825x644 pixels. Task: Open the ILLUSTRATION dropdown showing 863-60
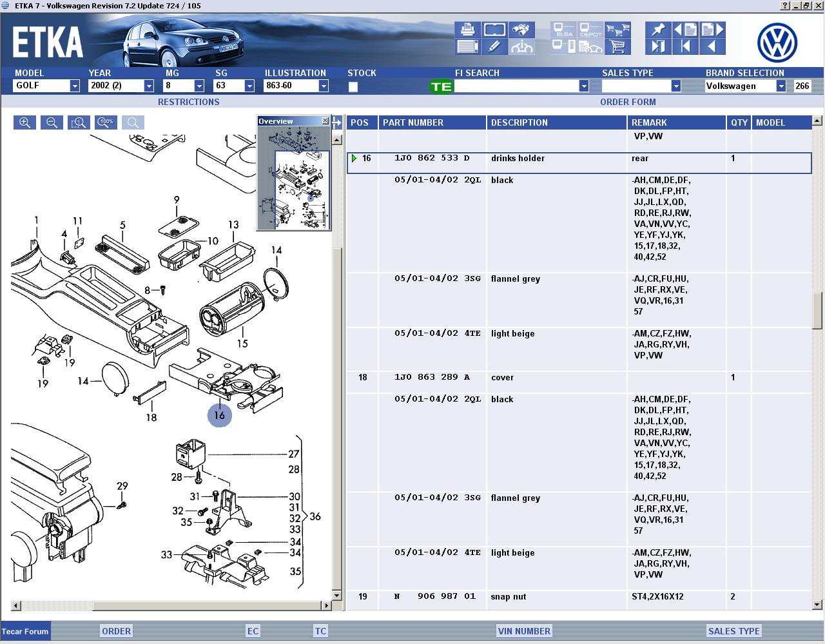coord(324,86)
